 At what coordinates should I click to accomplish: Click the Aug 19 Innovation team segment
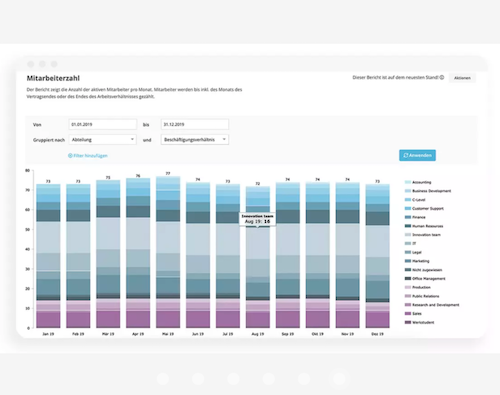pos(258,243)
